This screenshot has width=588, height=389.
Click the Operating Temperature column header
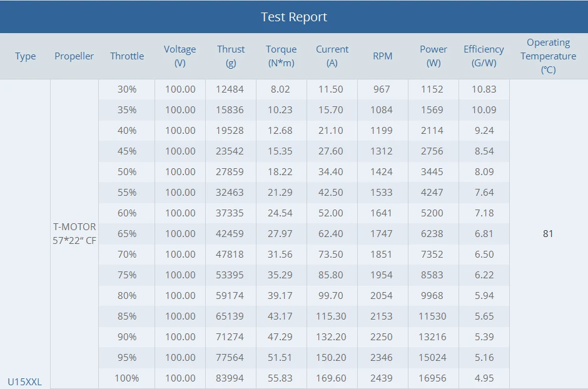click(548, 56)
